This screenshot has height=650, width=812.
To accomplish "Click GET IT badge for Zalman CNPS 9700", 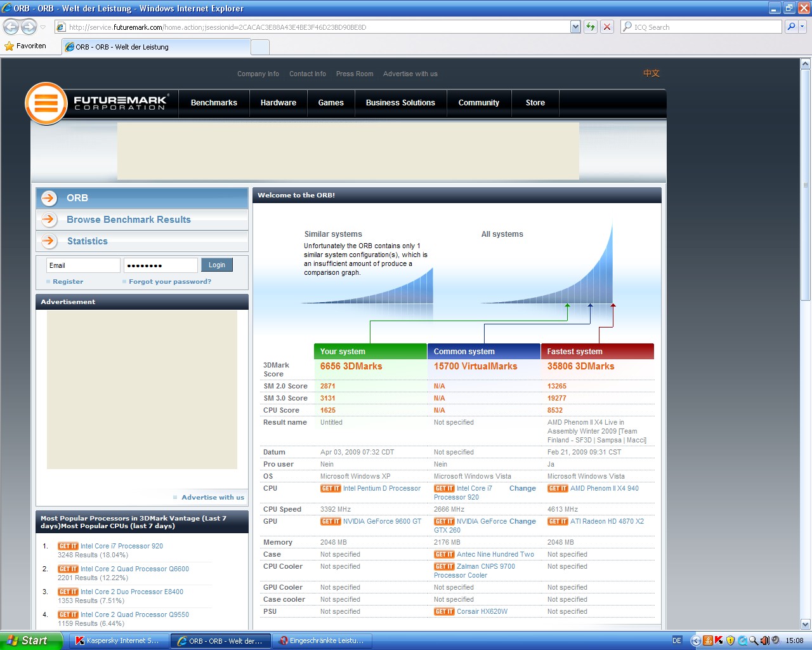I will (444, 567).
